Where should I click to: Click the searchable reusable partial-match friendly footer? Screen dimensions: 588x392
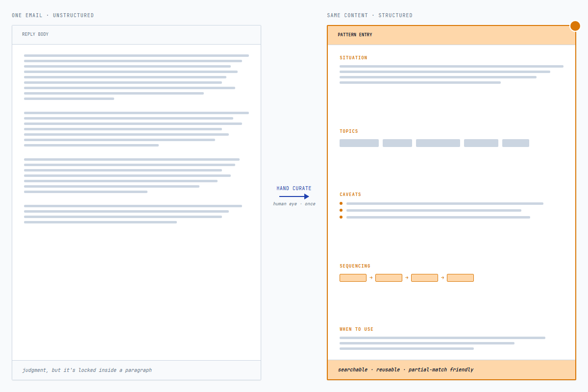coord(405,369)
